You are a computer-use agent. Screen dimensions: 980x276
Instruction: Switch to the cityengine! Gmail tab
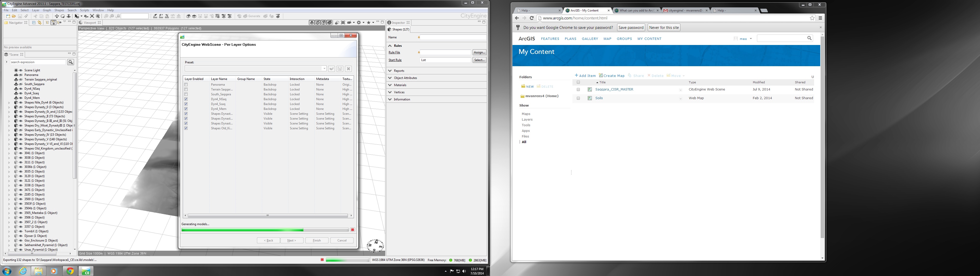[x=685, y=11]
